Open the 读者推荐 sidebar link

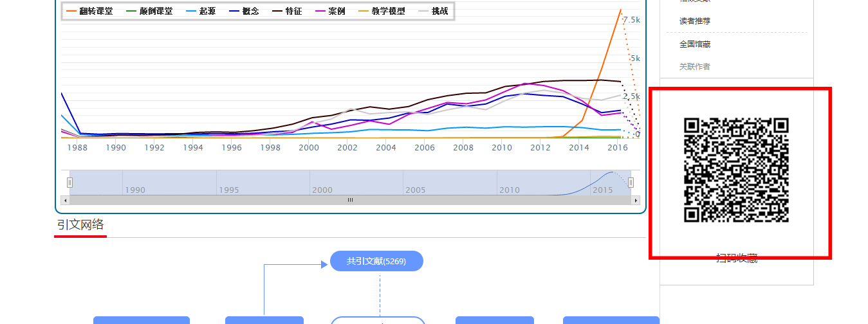coord(695,21)
